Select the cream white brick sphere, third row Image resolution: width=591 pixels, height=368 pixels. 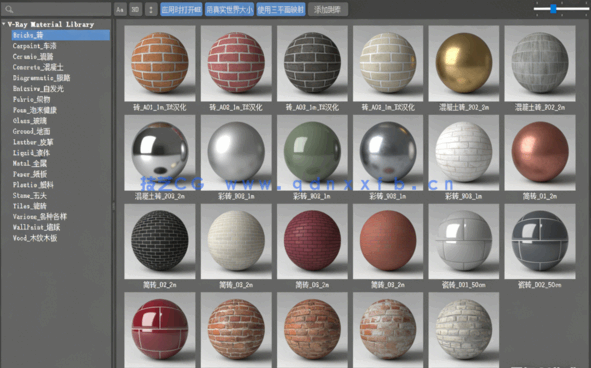(x=236, y=241)
